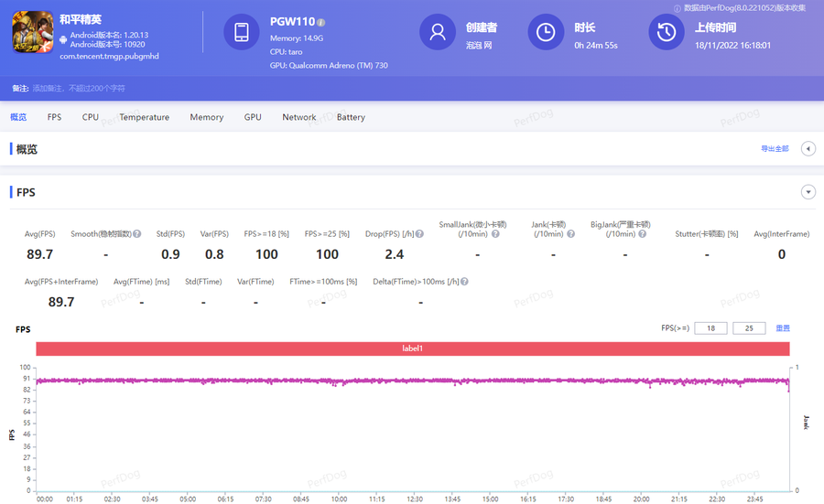824x504 pixels.
Task: Open the Battery tab
Action: click(351, 117)
